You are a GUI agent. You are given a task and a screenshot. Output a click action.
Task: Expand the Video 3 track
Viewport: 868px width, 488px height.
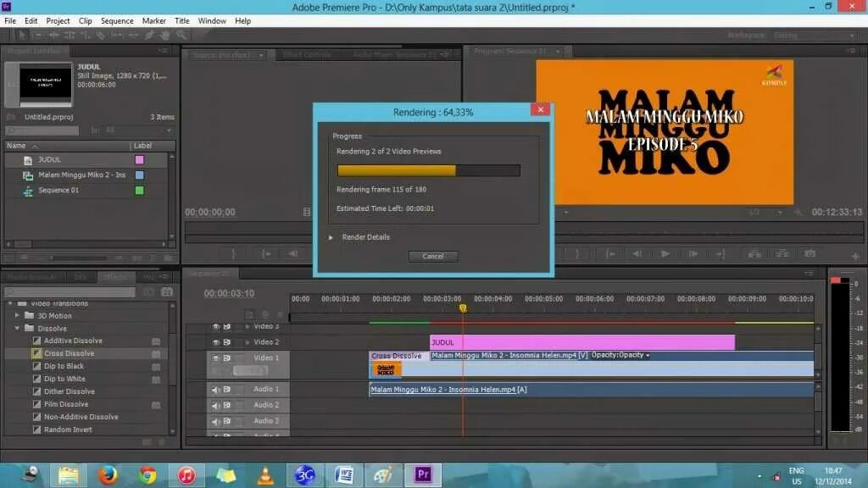[248, 327]
